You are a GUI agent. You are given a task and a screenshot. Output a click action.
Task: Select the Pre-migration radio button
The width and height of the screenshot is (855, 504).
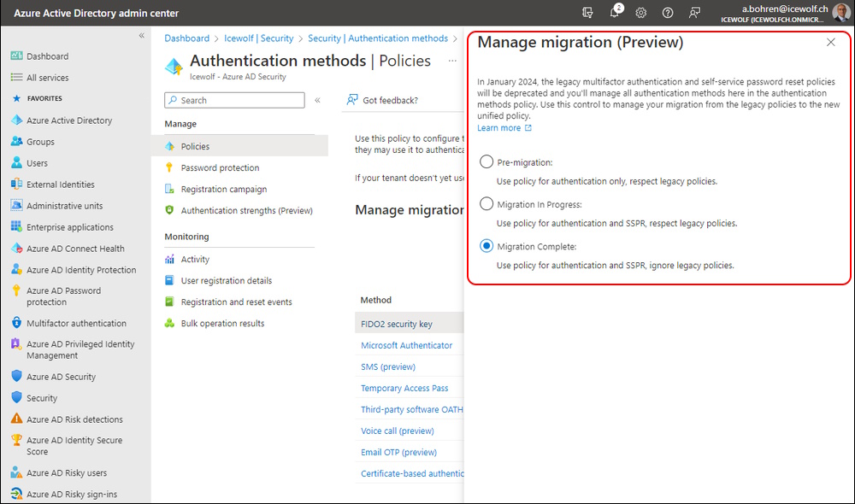[486, 161]
